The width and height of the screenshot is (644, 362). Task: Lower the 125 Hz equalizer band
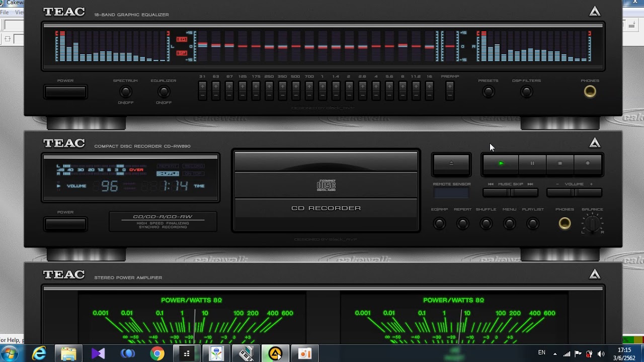243,96
